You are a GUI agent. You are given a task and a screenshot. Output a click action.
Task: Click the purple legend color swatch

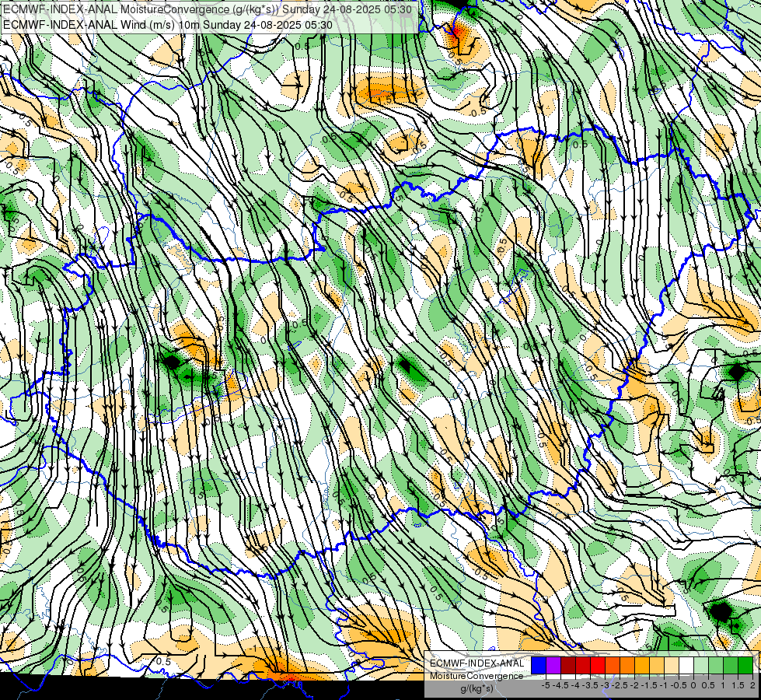tap(553, 665)
